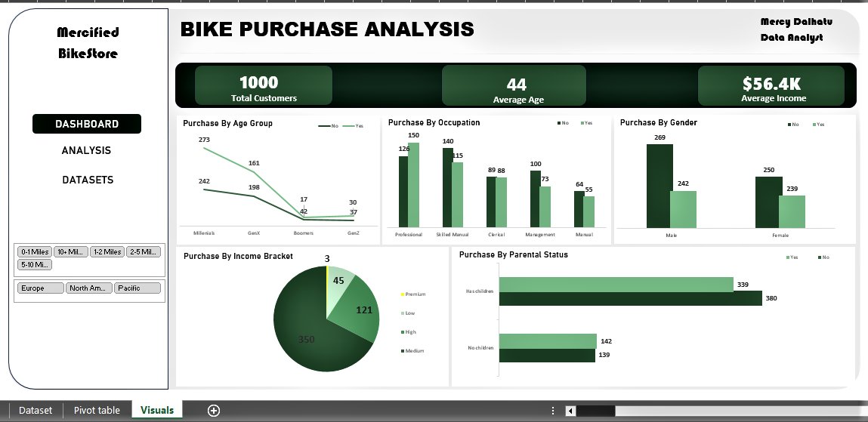
Task: Select No children Yes bar (142)
Action: 548,340
